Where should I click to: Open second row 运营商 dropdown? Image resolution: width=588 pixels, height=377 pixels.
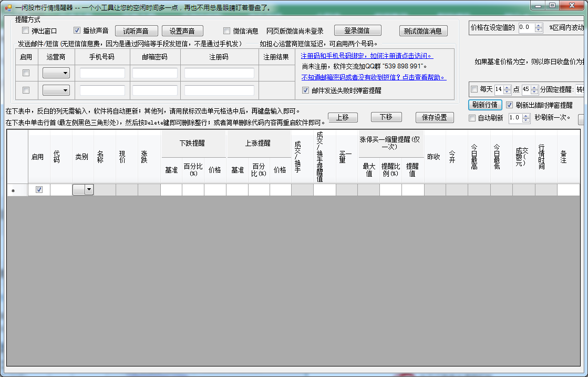coord(56,90)
